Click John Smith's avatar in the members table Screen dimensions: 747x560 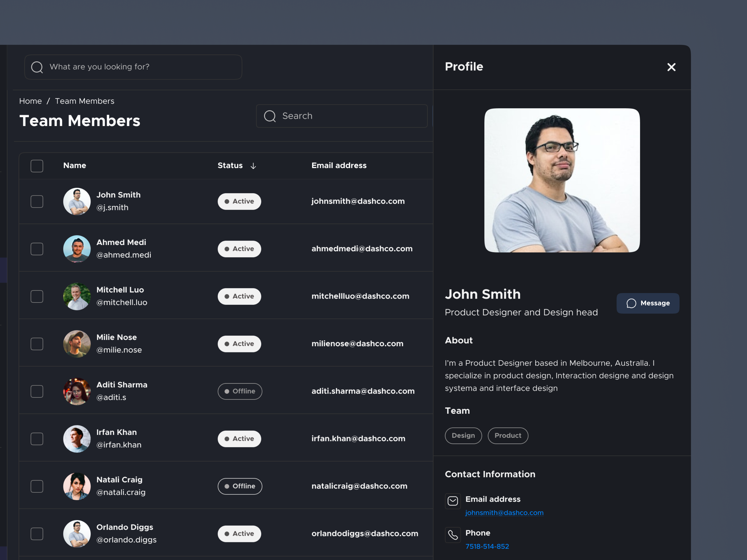coord(77,201)
